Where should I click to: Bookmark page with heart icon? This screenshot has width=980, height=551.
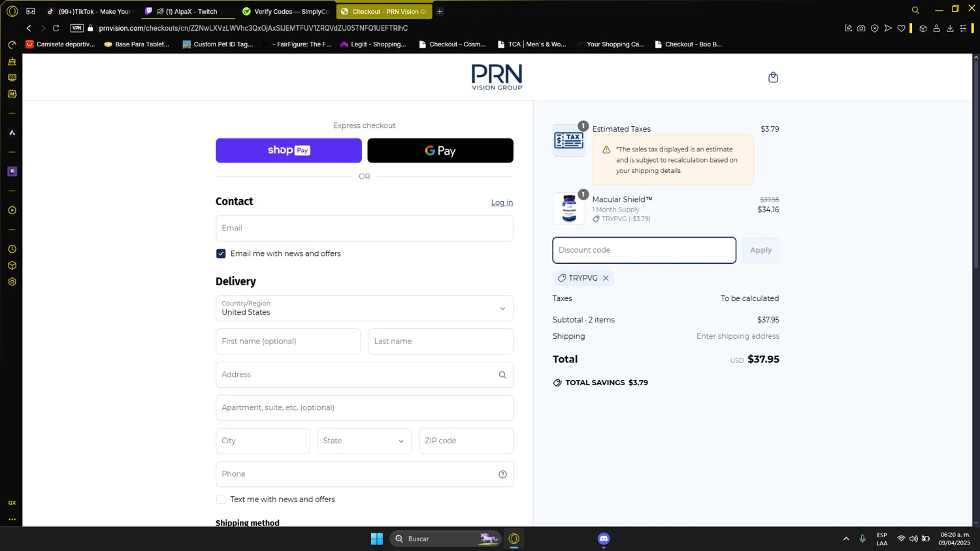902,28
